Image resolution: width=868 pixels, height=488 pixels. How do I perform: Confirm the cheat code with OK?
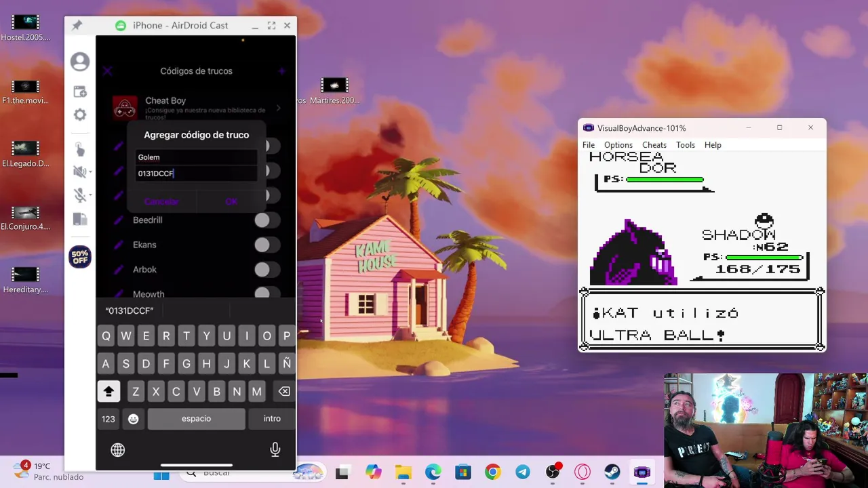pyautogui.click(x=231, y=201)
